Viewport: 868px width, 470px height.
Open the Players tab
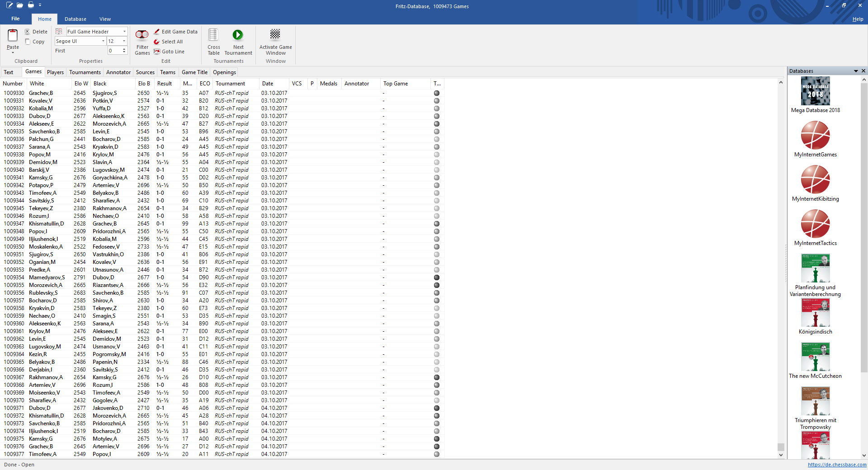pyautogui.click(x=55, y=72)
